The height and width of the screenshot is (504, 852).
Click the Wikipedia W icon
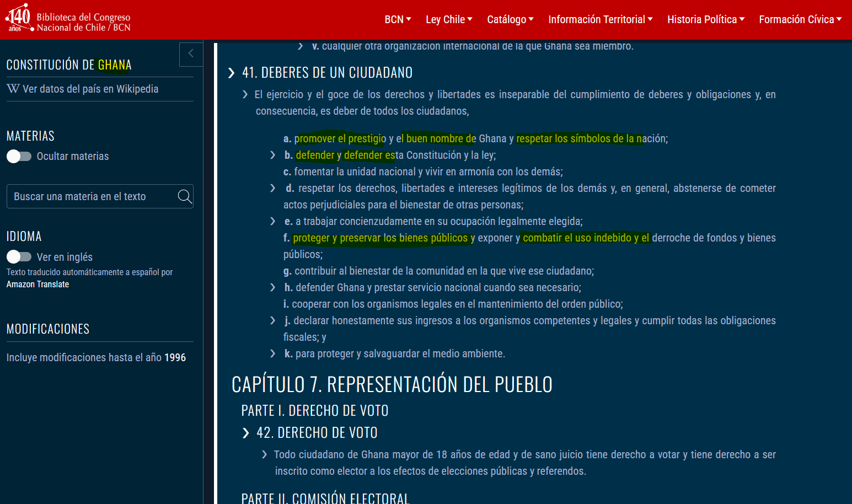(13, 89)
